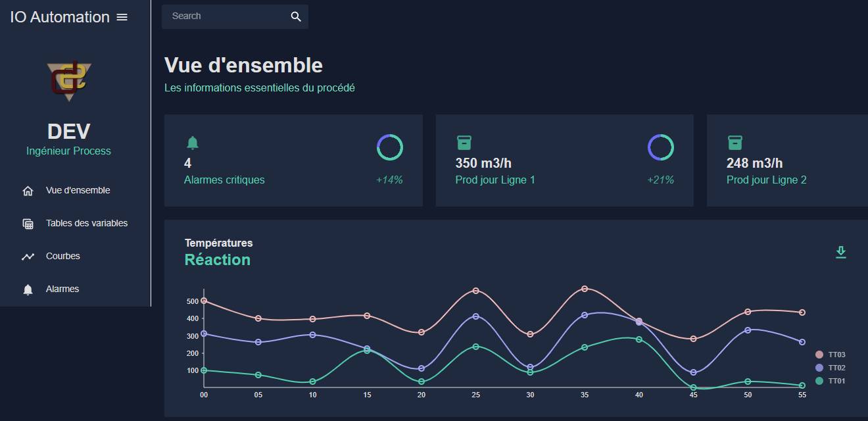Click the green TT01 legend color dot
The height and width of the screenshot is (421, 868).
pos(819,381)
